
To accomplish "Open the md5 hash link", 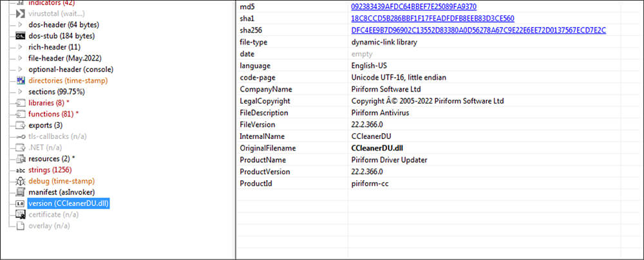I will [x=414, y=7].
